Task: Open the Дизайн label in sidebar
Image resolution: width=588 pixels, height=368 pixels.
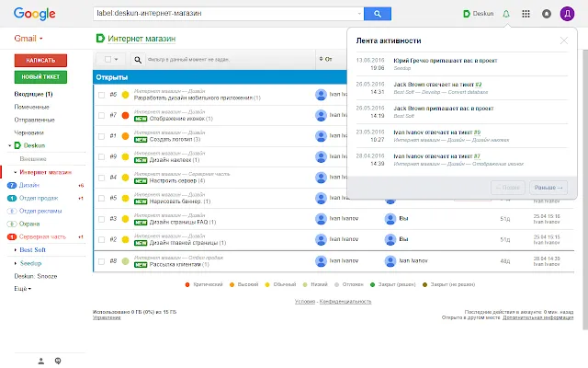Action: click(28, 185)
